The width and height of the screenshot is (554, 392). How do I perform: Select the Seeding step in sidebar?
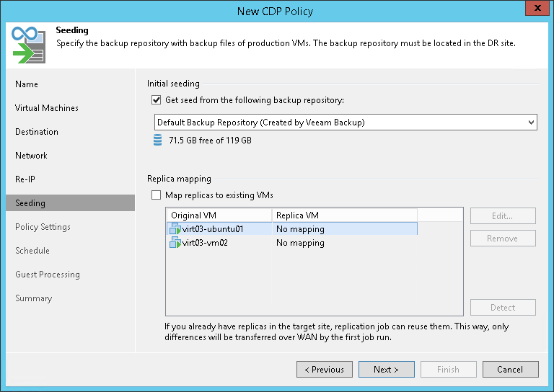coord(30,203)
